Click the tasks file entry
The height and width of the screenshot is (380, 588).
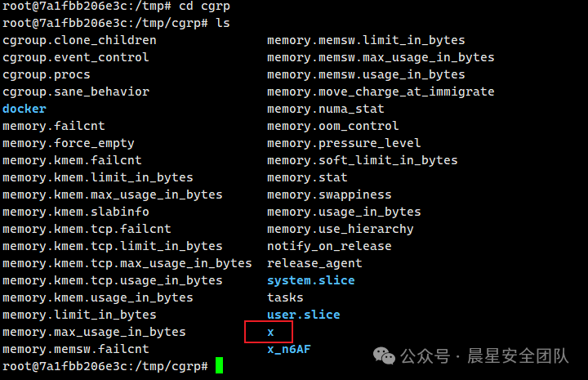click(285, 297)
